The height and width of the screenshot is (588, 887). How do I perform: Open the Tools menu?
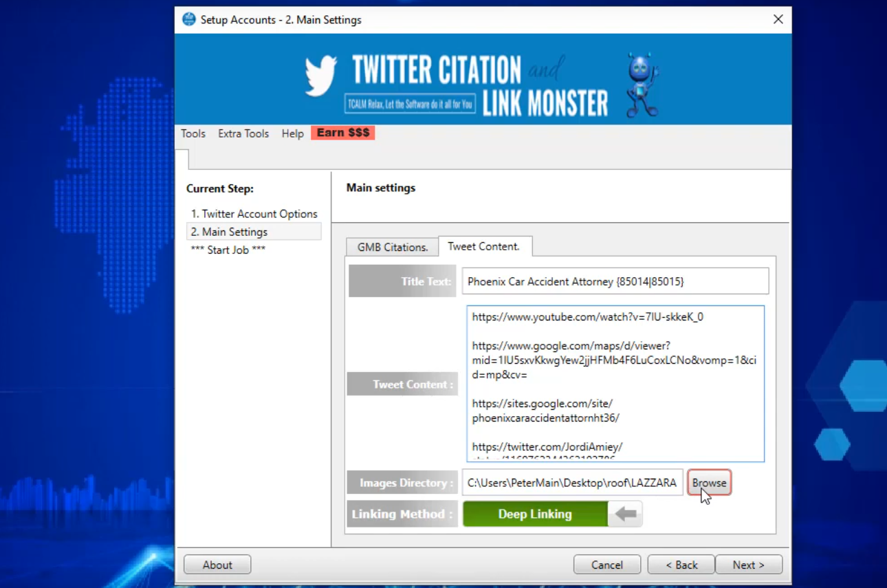(193, 133)
